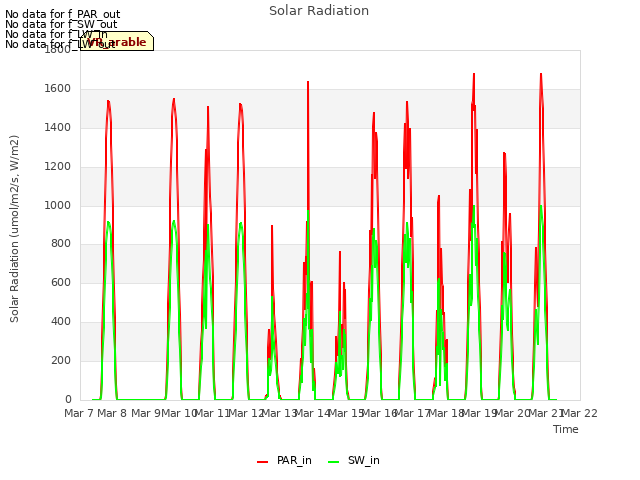The width and height of the screenshot is (640, 480).
Task: Click the Solar Radiation chart title
Action: [319, 11]
